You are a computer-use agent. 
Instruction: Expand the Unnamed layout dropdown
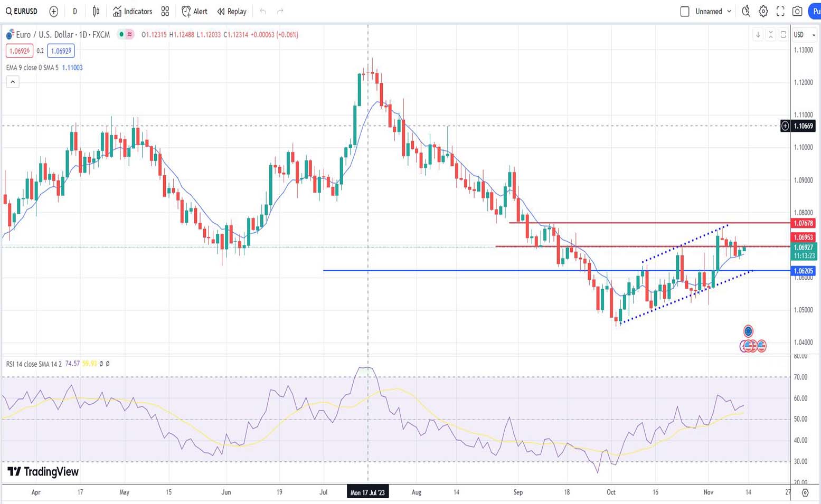[x=729, y=11]
